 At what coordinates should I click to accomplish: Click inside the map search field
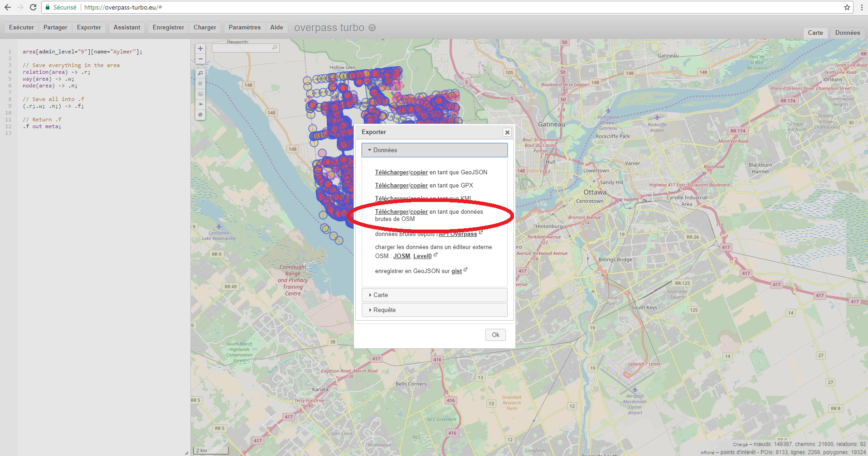point(242,48)
